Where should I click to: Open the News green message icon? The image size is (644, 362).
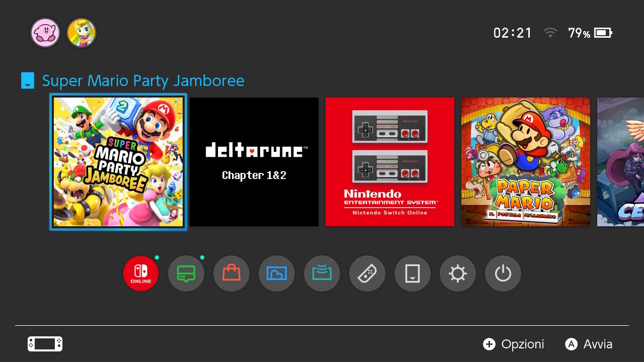pyautogui.click(x=186, y=274)
